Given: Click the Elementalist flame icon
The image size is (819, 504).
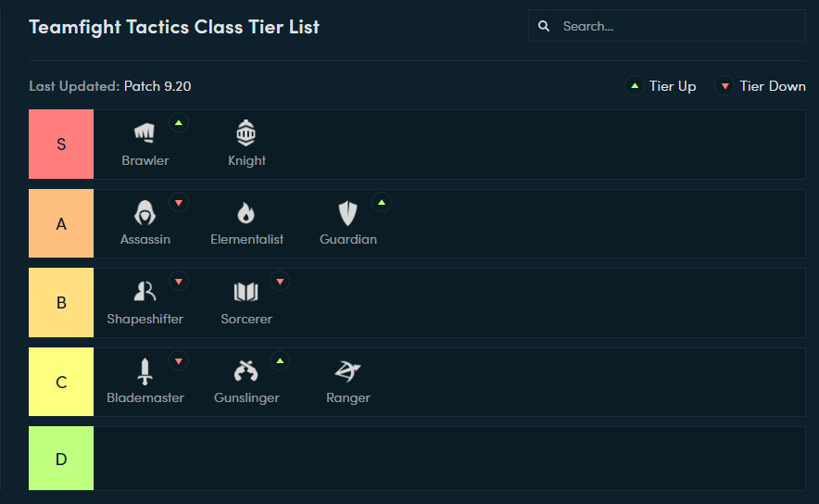Looking at the screenshot, I should tap(246, 212).
